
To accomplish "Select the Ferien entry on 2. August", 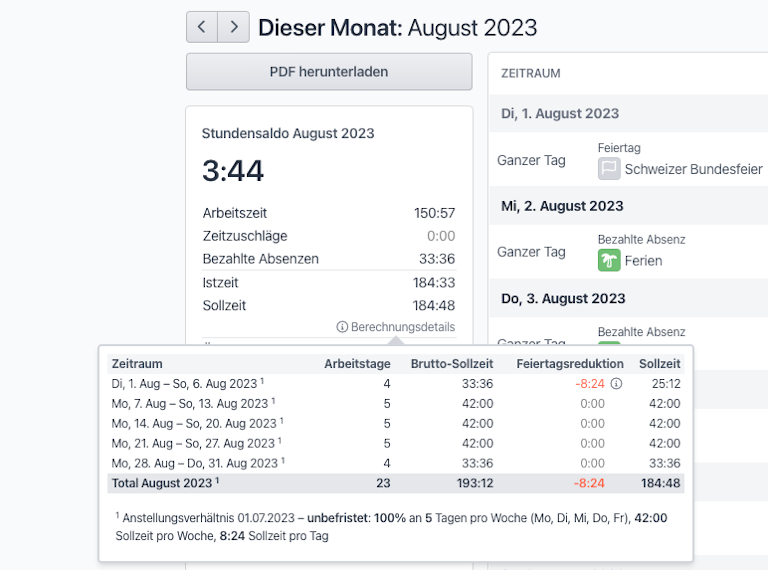I will click(630, 261).
